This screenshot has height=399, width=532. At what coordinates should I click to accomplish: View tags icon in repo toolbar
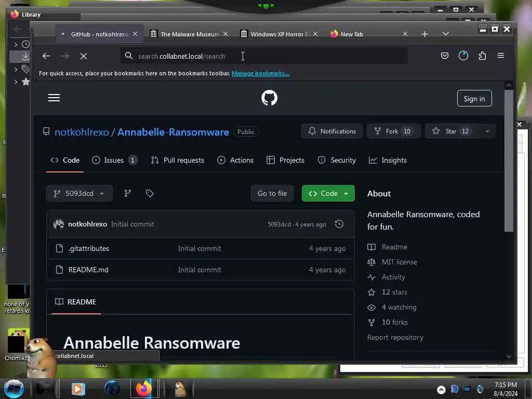pyautogui.click(x=150, y=193)
